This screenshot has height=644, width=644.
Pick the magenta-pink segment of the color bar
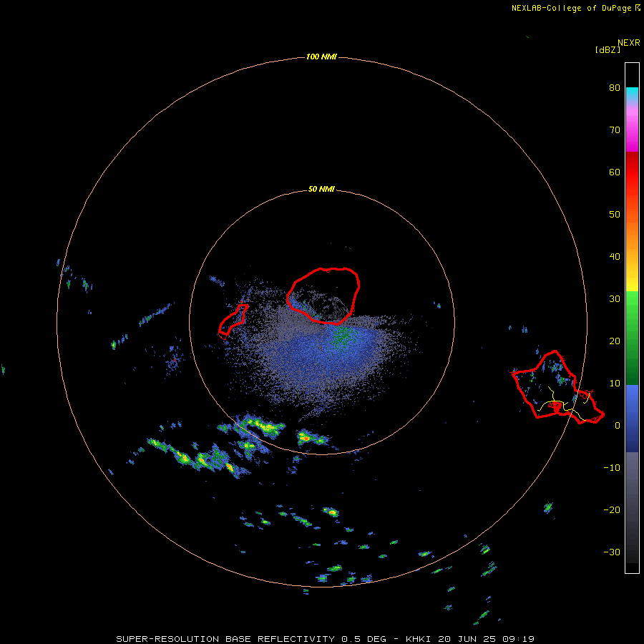coord(632,130)
